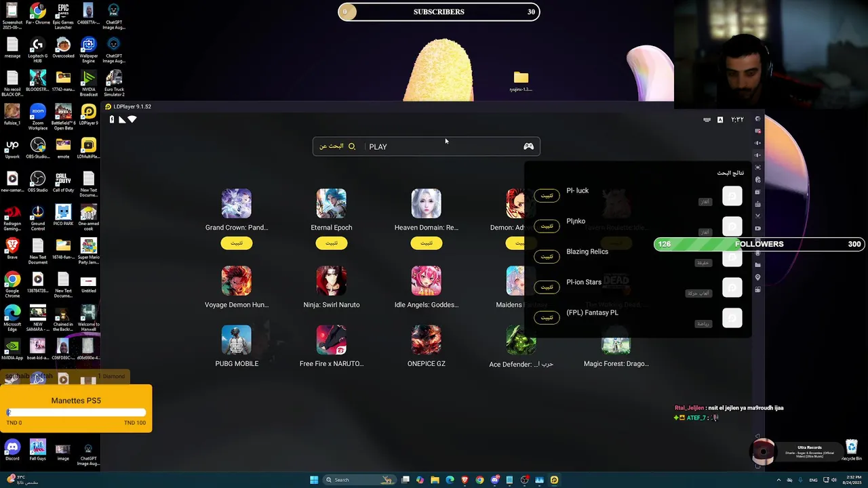Screen dimensions: 868x488
Task: Open LDPlayer 9 desktop shortcut
Action: [x=88, y=115]
